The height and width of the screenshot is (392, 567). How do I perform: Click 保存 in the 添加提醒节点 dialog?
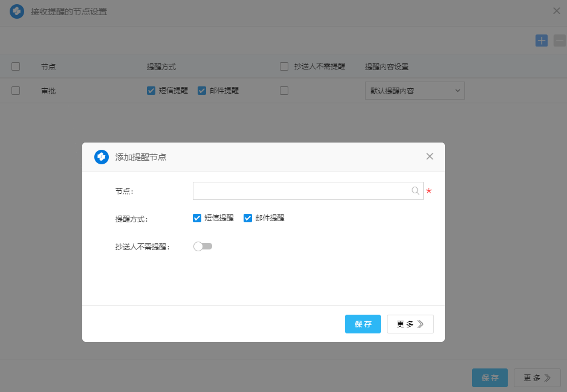(363, 324)
